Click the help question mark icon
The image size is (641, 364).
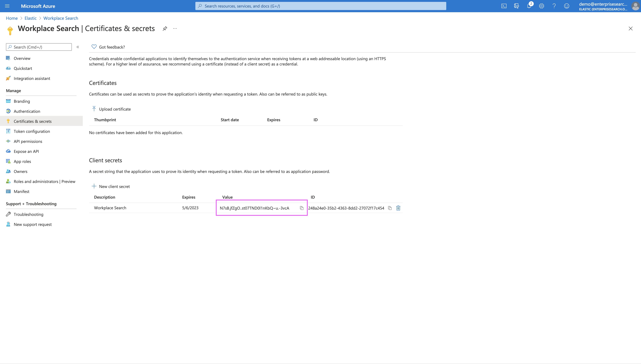pos(554,6)
